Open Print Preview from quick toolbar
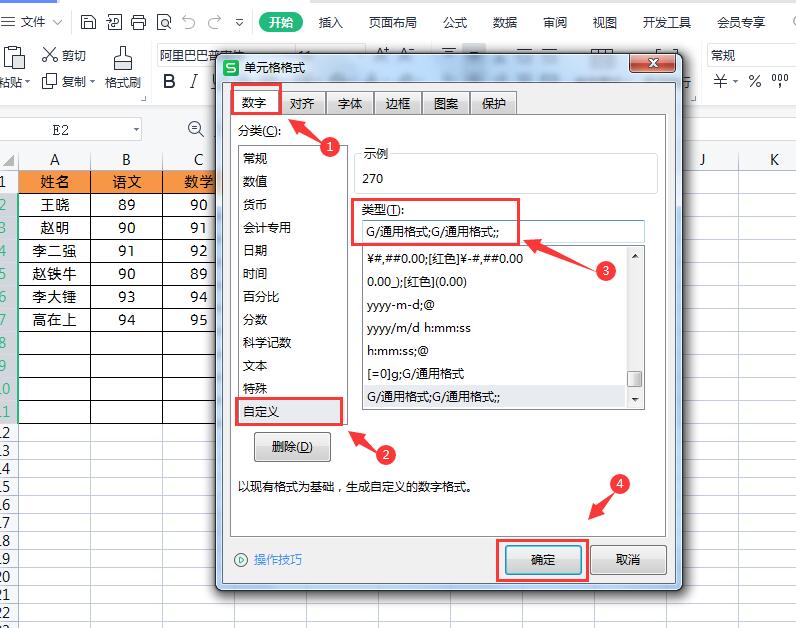This screenshot has width=796, height=628. tap(164, 22)
